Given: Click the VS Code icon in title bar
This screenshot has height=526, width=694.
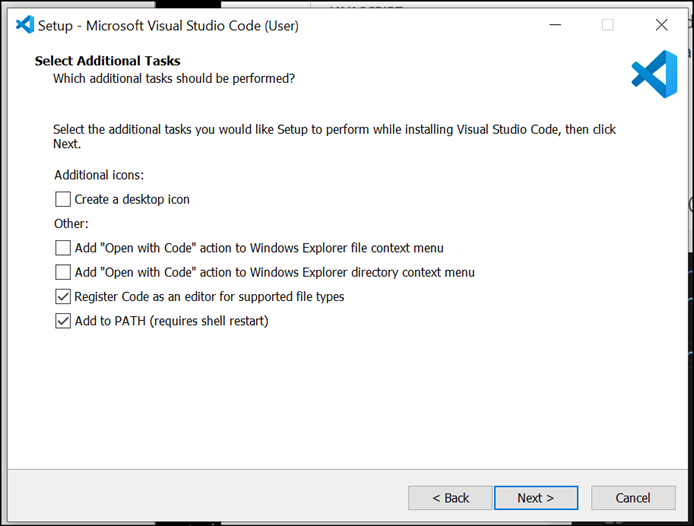Looking at the screenshot, I should pyautogui.click(x=25, y=24).
